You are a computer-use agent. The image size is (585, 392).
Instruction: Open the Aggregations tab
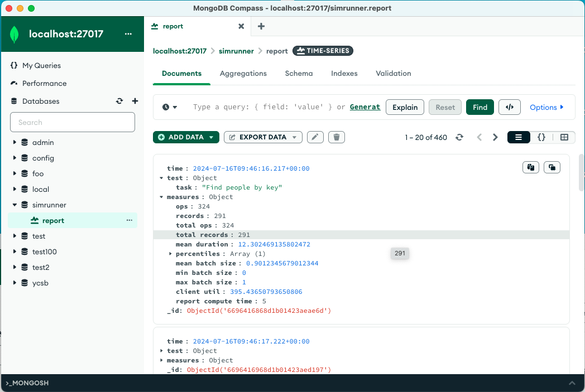(243, 74)
